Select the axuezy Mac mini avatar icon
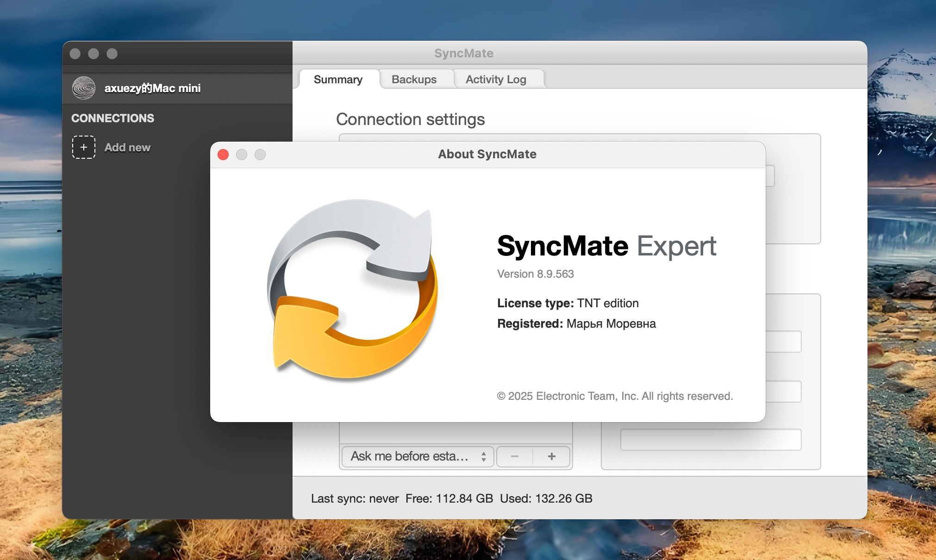This screenshot has height=560, width=936. pos(84,88)
